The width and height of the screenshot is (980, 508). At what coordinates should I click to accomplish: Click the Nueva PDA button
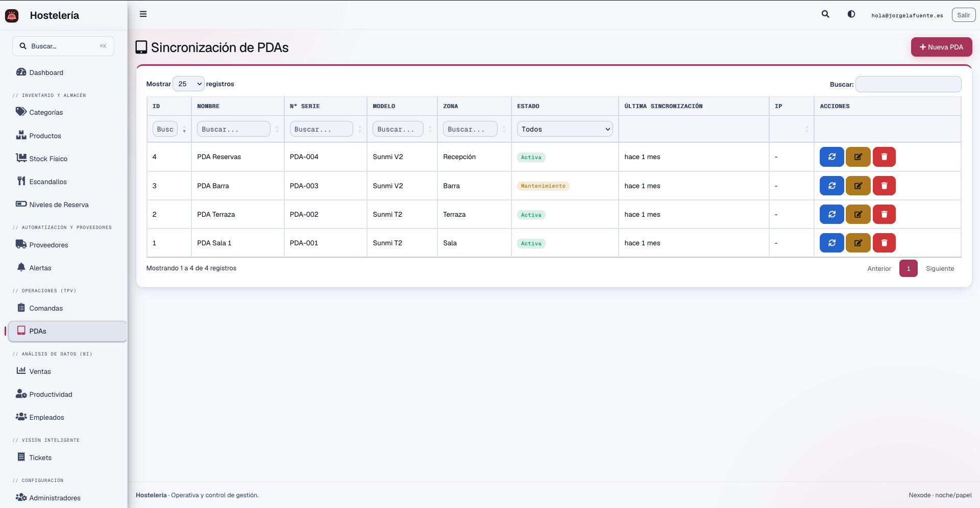pyautogui.click(x=941, y=47)
